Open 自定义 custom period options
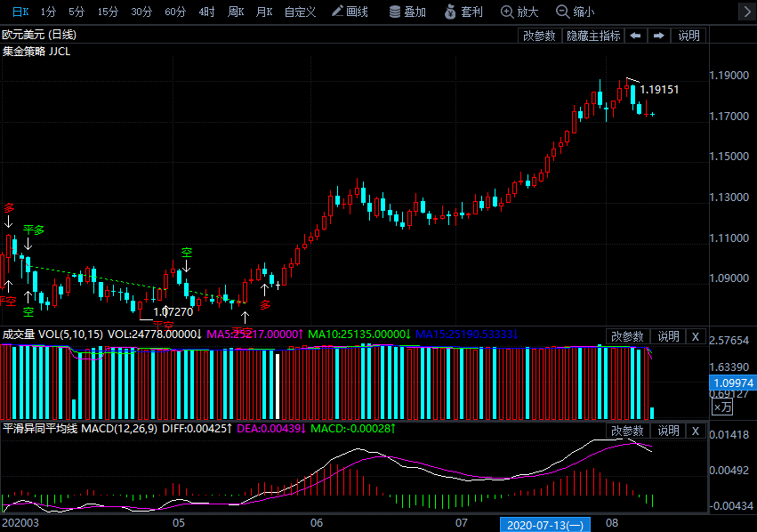 click(300, 12)
